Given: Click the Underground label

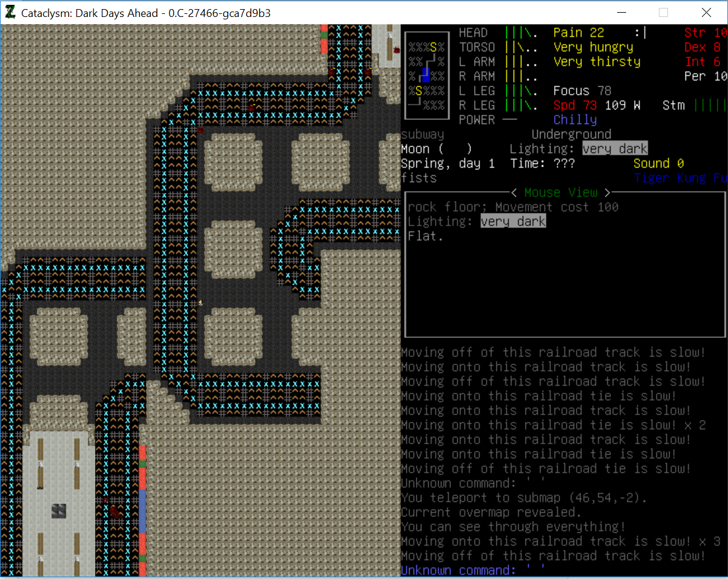Looking at the screenshot, I should [x=572, y=134].
